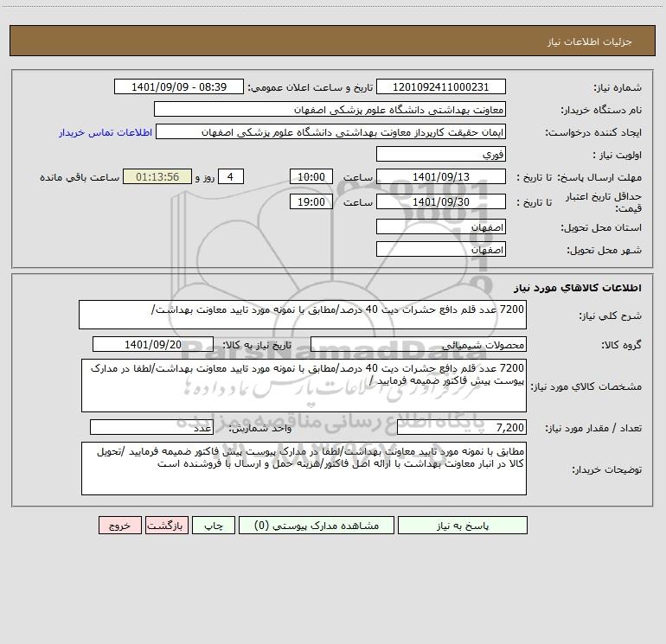Screen dimensions: 666x644
Task: Click the شماره نیاز label
Action: tap(618, 88)
